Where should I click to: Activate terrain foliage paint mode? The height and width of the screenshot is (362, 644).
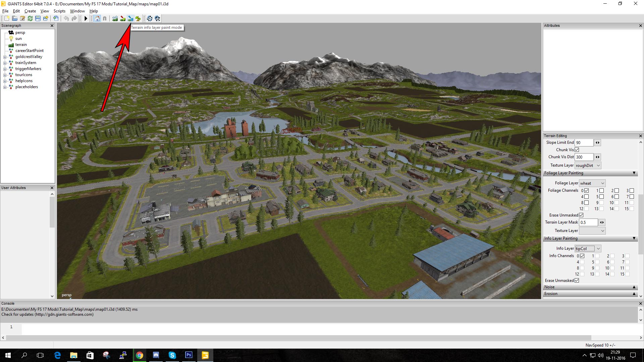pyautogui.click(x=138, y=18)
